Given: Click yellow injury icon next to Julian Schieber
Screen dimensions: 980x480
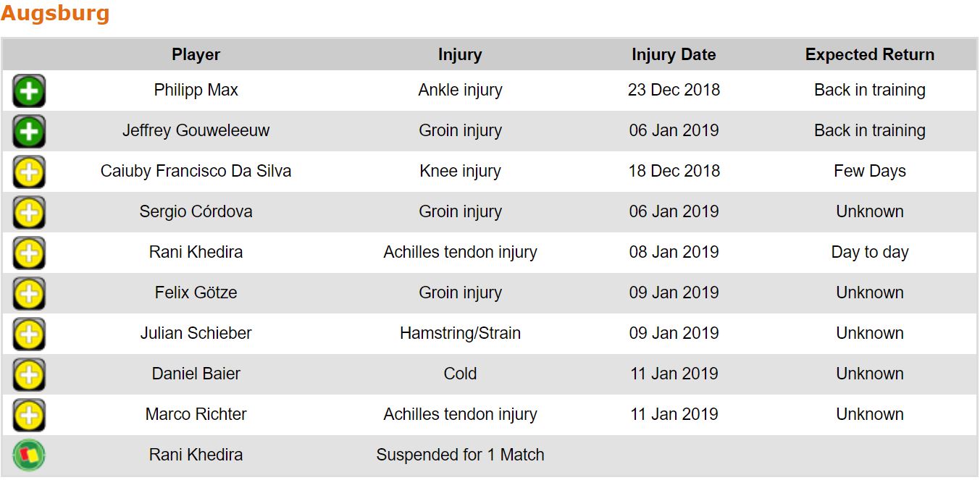Looking at the screenshot, I should point(29,334).
